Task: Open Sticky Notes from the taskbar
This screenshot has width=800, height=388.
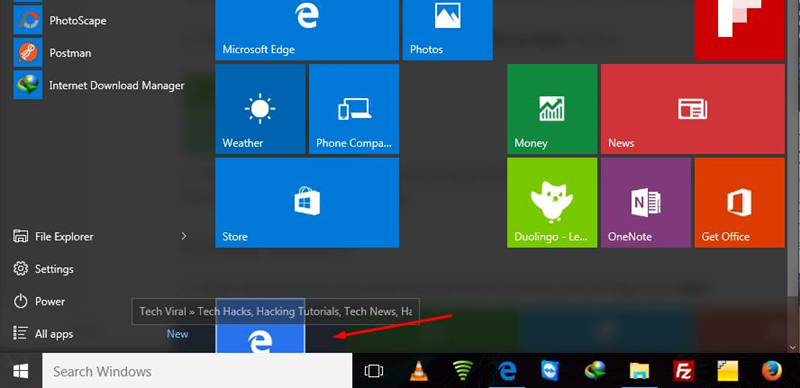Action: (727, 371)
